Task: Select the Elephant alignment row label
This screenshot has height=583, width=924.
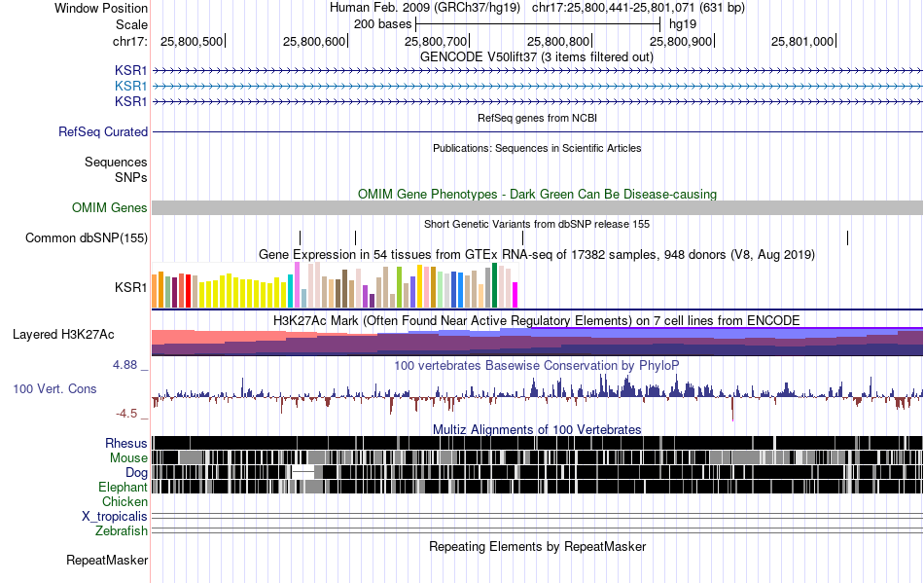Action: click(x=123, y=488)
